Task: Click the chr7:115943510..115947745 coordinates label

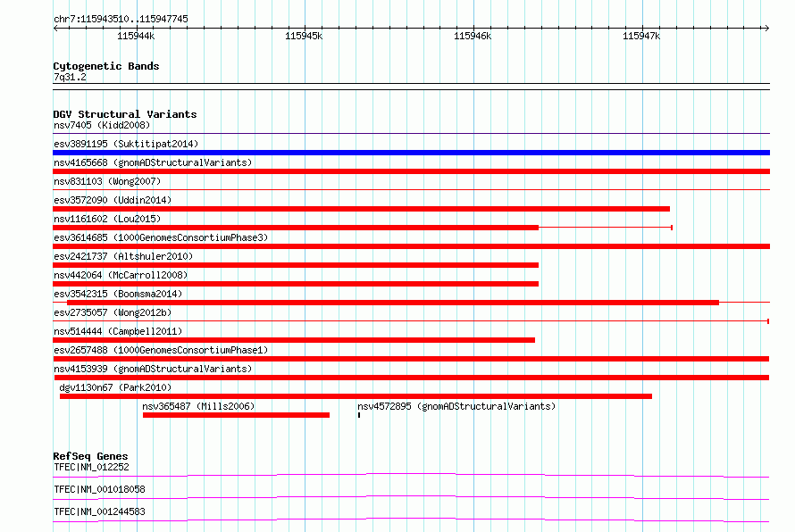Action: click(121, 19)
